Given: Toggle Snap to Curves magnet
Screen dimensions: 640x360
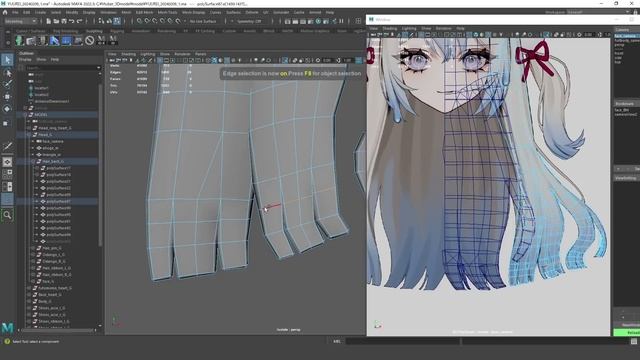Looking at the screenshot, I should click(x=147, y=21).
